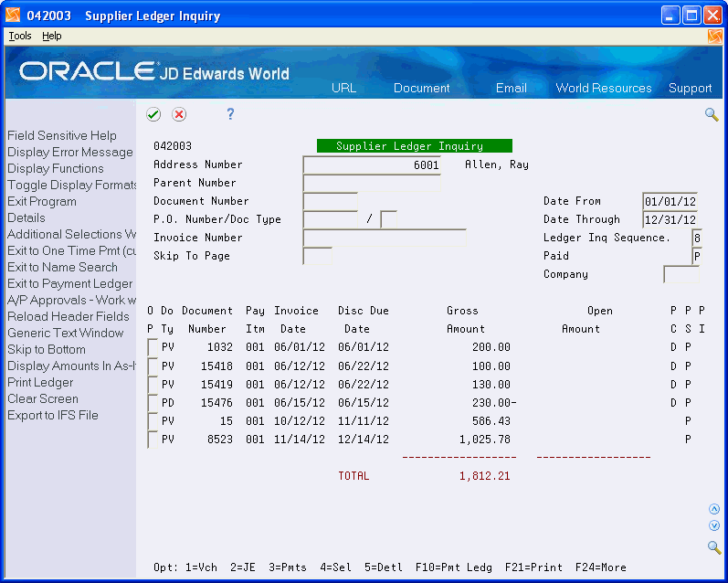Open Details from the sidebar
This screenshot has height=583, width=728.
click(x=26, y=217)
